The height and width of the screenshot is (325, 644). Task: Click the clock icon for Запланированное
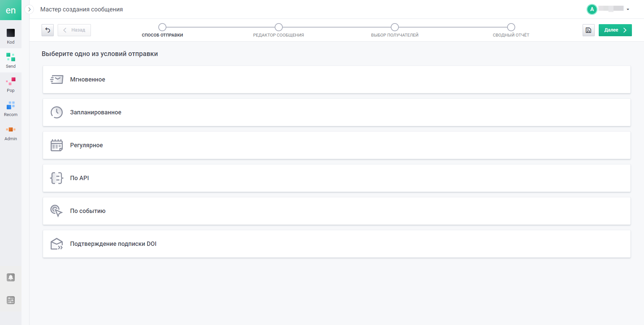[x=57, y=112]
